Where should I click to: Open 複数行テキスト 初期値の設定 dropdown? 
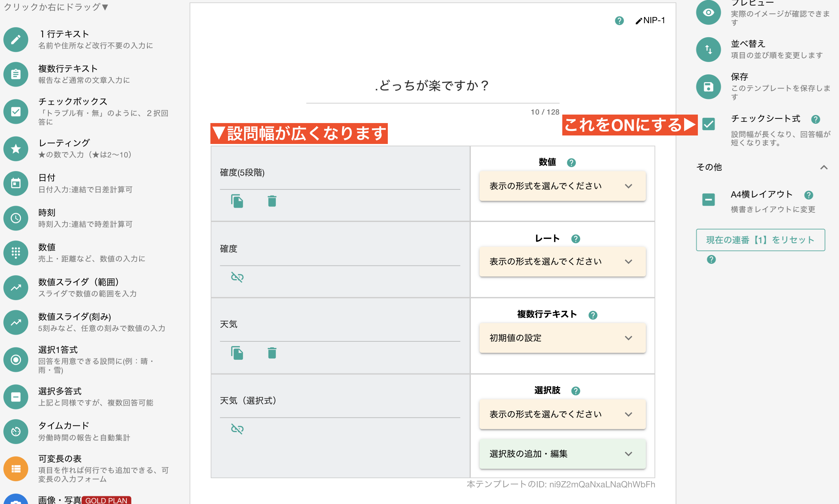pos(562,338)
